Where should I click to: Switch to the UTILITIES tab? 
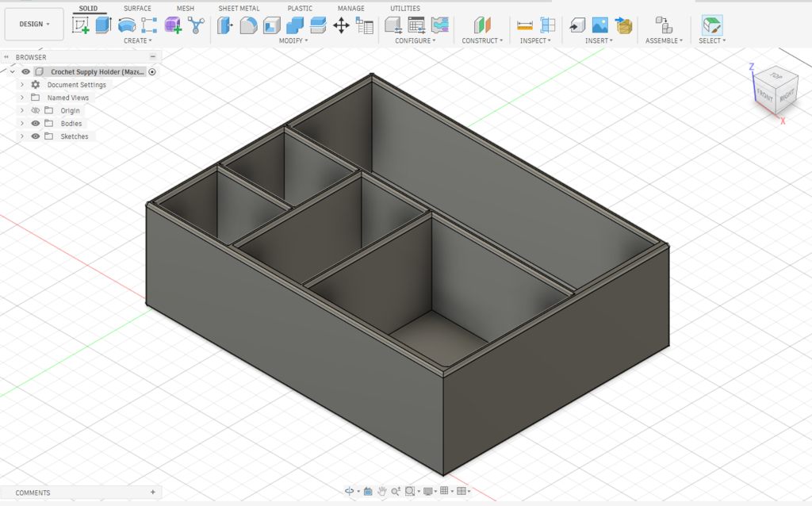point(405,8)
